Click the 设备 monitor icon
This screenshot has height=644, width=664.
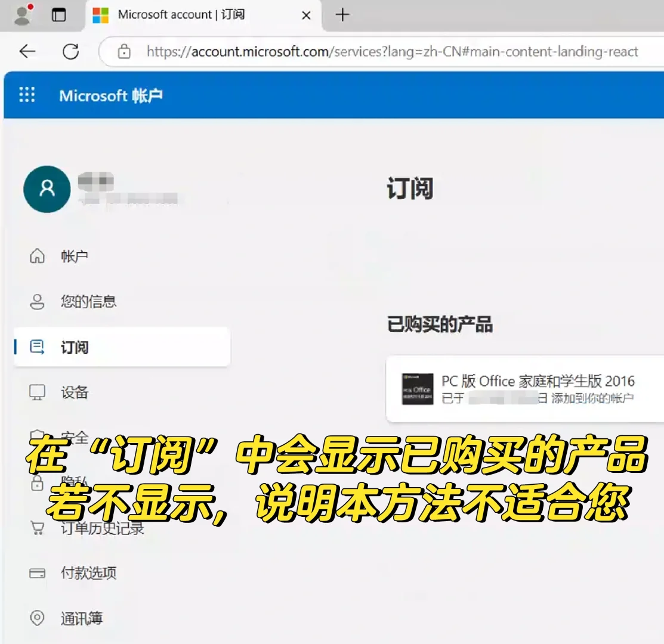tap(38, 392)
